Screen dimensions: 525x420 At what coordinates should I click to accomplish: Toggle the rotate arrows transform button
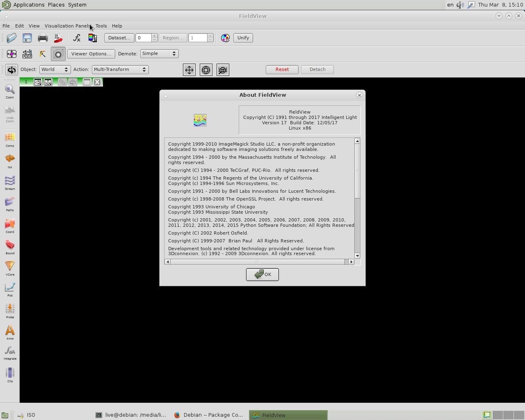tap(11, 70)
